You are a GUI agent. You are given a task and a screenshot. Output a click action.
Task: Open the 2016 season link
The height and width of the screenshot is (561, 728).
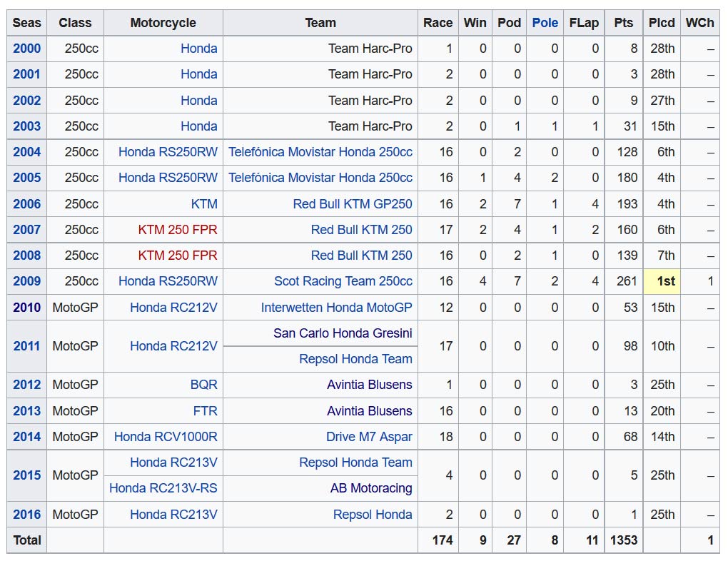click(x=27, y=515)
